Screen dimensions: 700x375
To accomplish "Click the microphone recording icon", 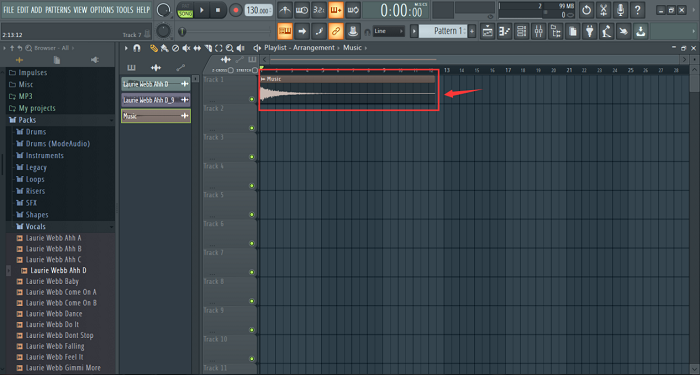I will (x=620, y=9).
